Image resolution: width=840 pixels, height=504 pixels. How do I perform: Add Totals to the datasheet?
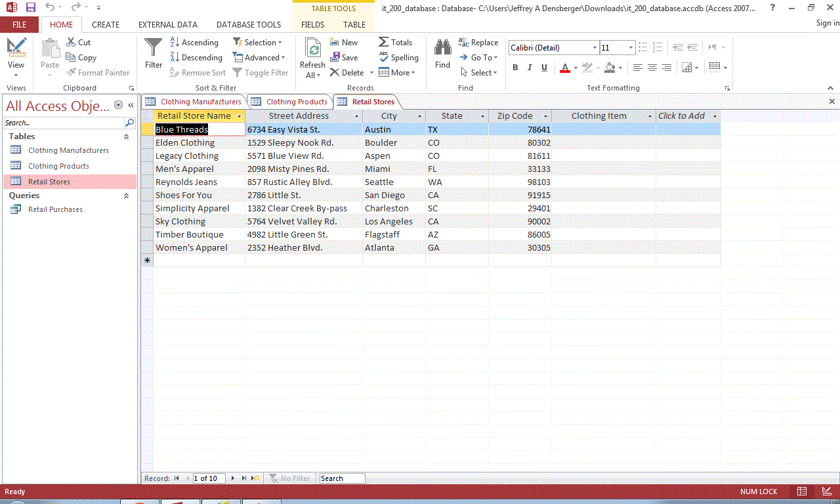[x=396, y=41]
